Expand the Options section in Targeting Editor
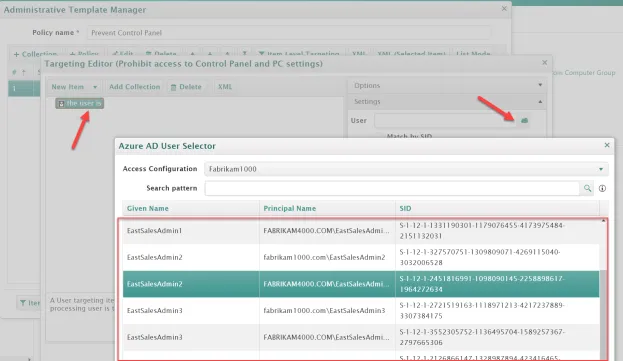Image resolution: width=623 pixels, height=361 pixels. pos(447,85)
